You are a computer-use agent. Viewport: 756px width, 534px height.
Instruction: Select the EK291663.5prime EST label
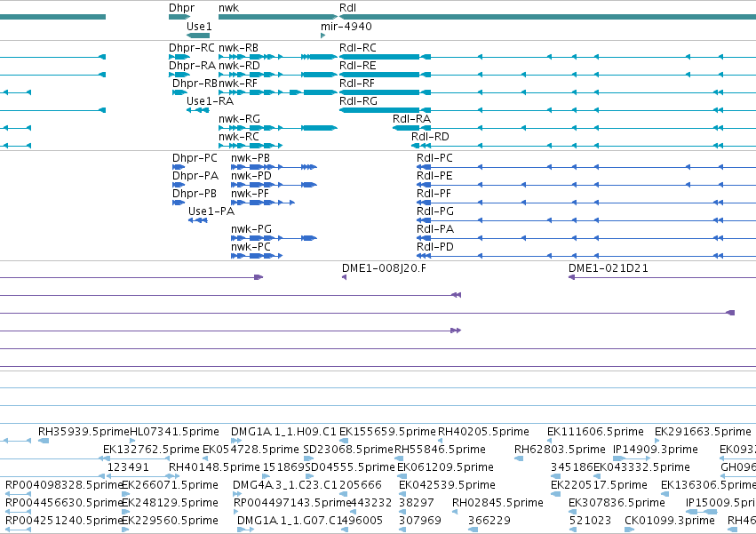coord(703,432)
